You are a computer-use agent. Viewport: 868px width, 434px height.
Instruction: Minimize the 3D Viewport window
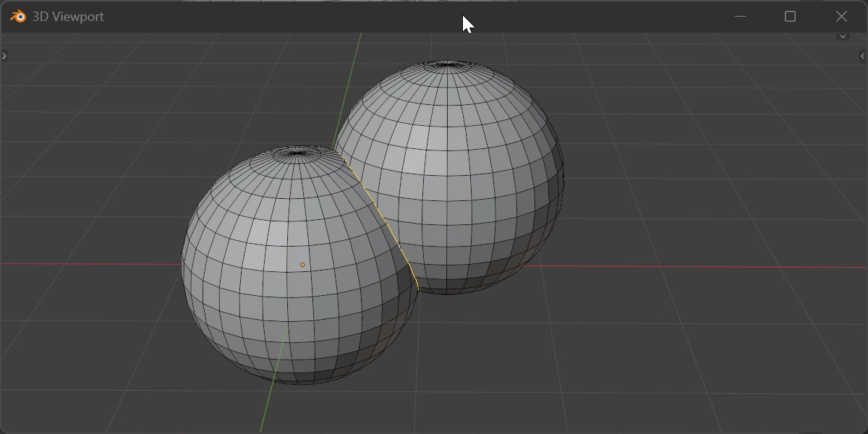coord(740,17)
